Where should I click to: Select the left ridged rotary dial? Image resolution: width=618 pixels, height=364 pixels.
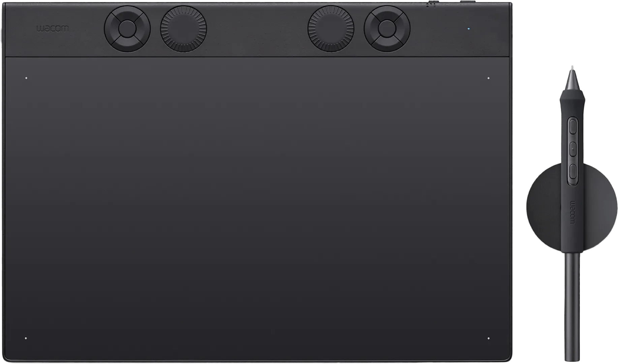[183, 29]
